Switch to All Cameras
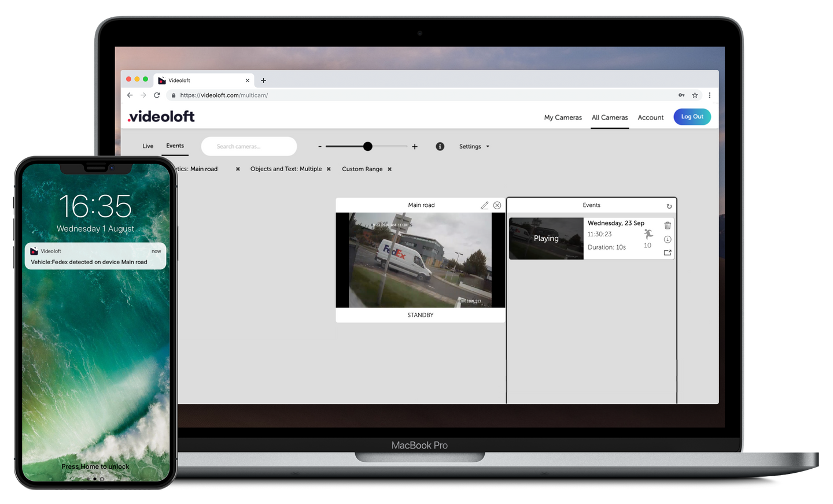Viewport: 833px width, 504px height. (610, 117)
